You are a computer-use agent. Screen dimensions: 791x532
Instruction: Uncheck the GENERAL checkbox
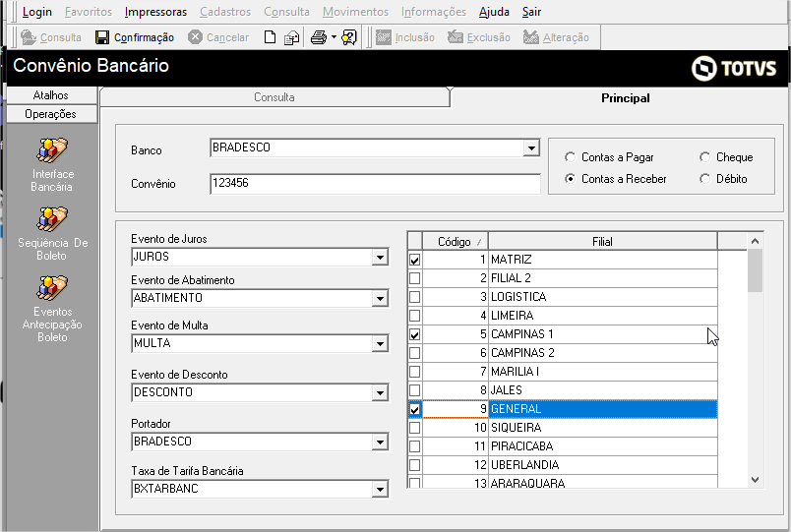pyautogui.click(x=414, y=409)
